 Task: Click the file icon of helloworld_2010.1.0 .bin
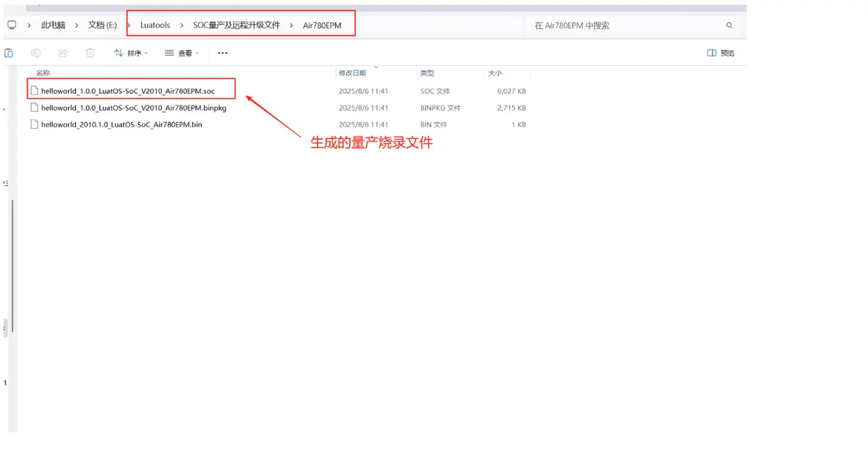[34, 124]
